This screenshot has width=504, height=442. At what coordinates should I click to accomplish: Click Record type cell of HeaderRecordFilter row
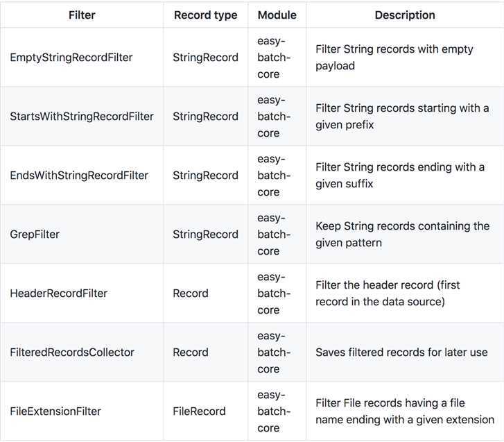point(191,293)
